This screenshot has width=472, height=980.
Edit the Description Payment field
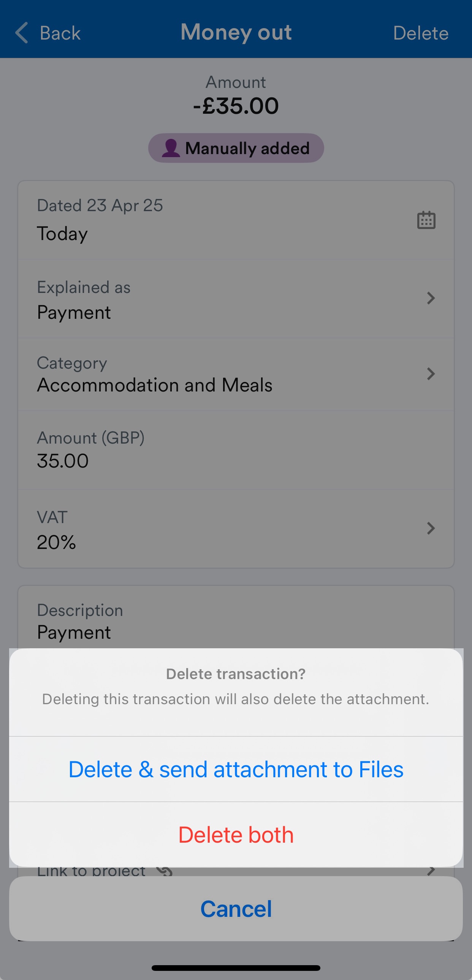coord(236,621)
